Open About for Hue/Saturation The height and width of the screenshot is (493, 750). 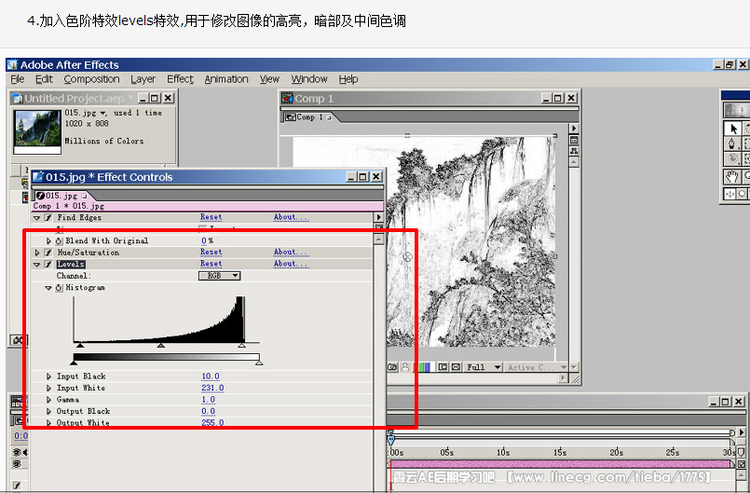point(291,252)
